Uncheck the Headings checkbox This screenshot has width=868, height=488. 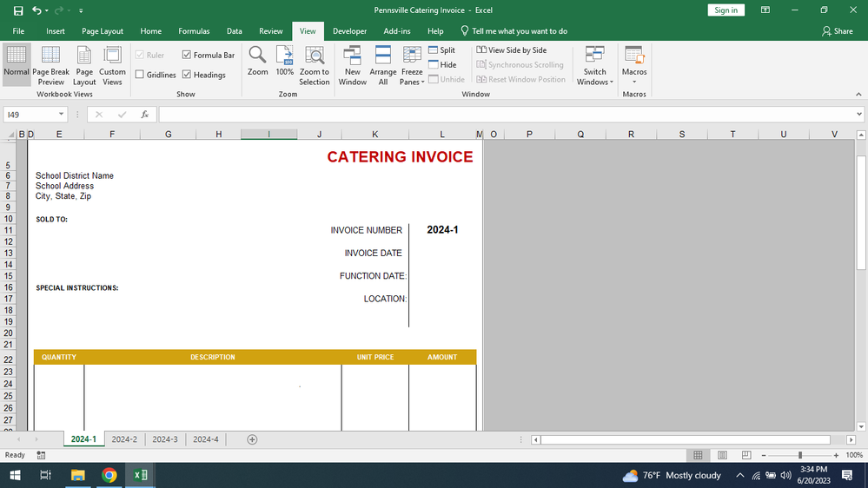point(187,74)
